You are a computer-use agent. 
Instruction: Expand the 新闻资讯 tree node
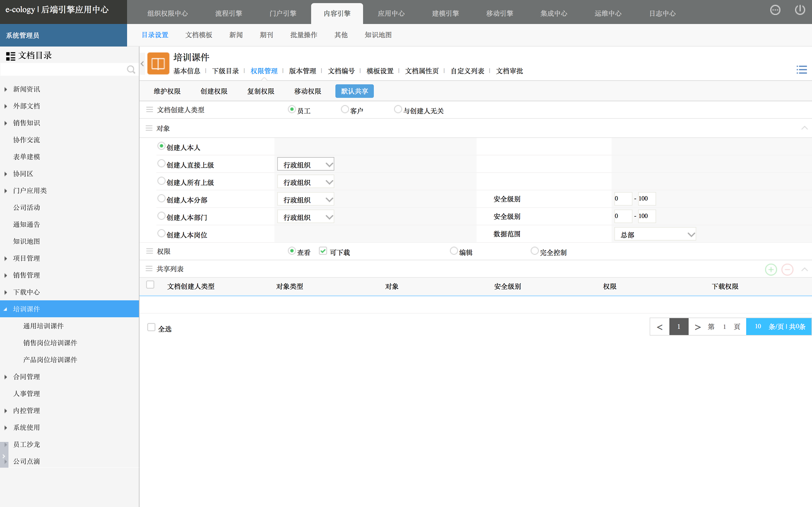coord(6,89)
